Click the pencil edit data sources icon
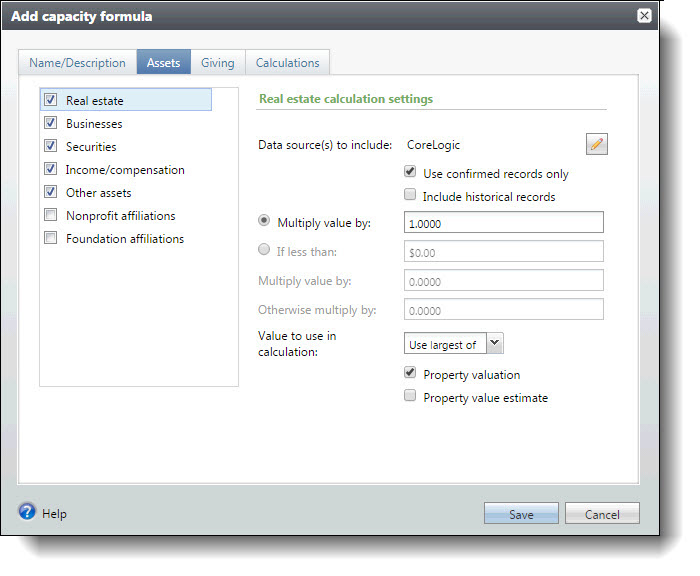The width and height of the screenshot is (700, 576). point(596,144)
